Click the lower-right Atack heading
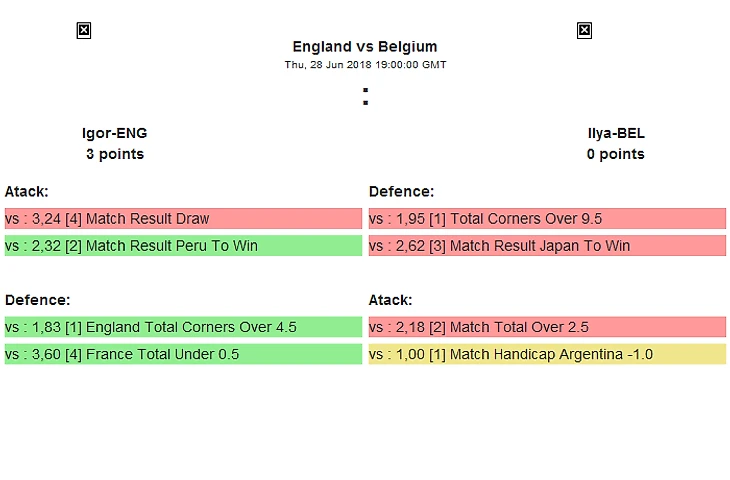 click(391, 299)
